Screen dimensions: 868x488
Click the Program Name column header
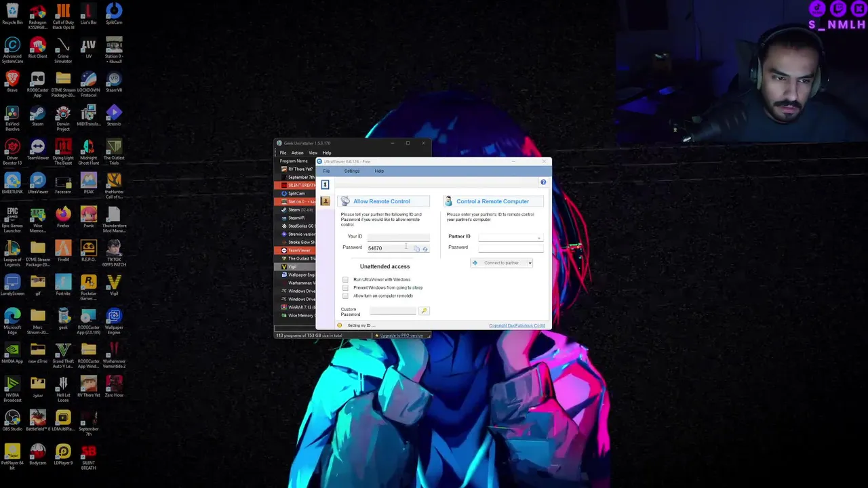tap(295, 161)
